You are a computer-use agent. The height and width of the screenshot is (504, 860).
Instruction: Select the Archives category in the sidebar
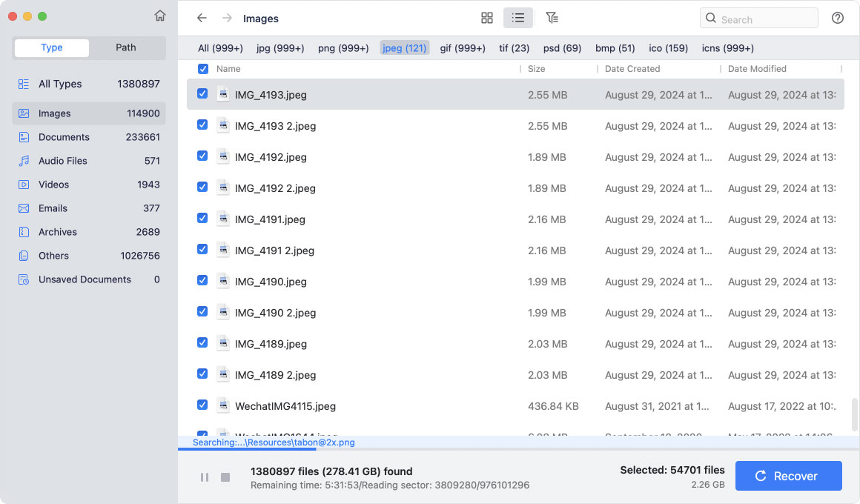(59, 232)
